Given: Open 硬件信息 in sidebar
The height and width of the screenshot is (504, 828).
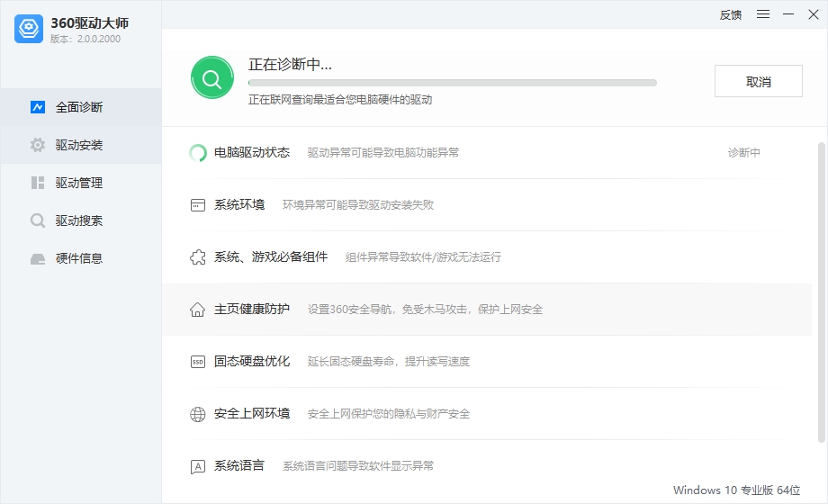Looking at the screenshot, I should (x=80, y=258).
